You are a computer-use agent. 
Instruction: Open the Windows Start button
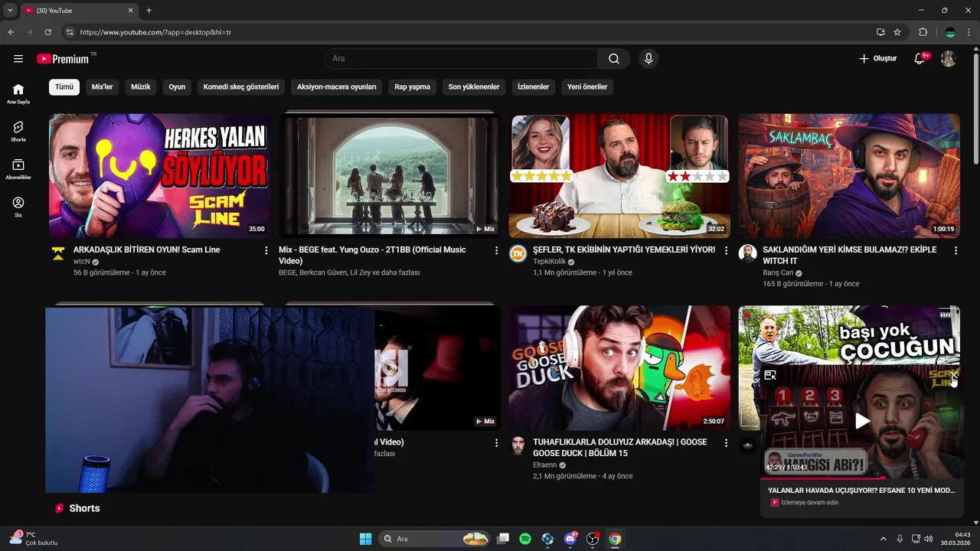(x=365, y=539)
